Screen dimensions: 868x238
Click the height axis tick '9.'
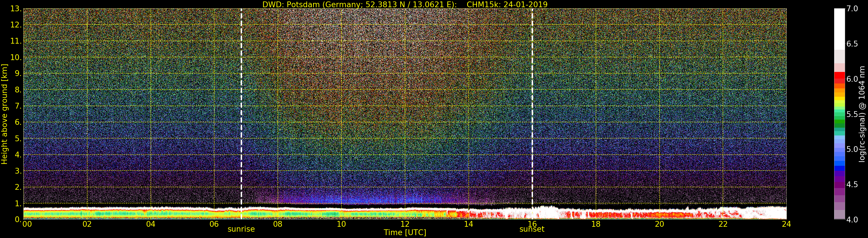18,73
